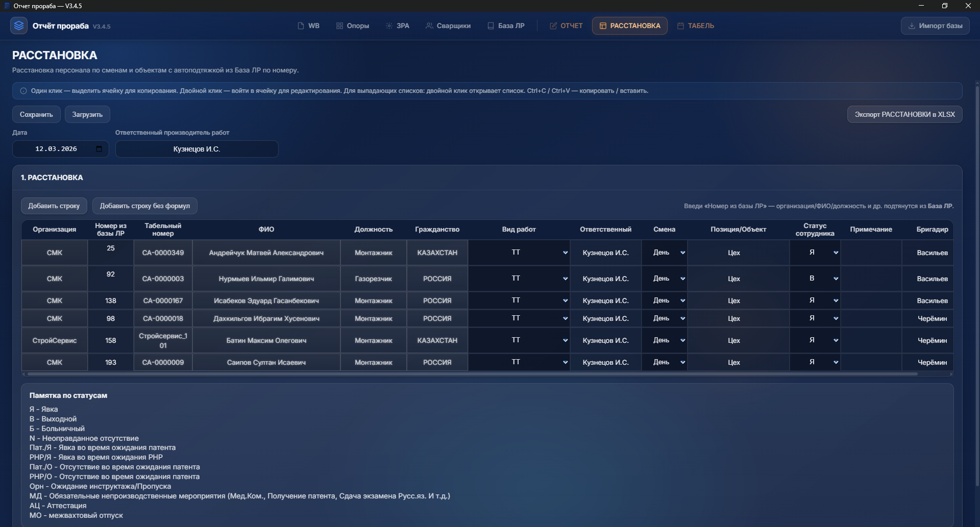
Task: Open the ОТЧЕТ tab
Action: click(x=566, y=26)
